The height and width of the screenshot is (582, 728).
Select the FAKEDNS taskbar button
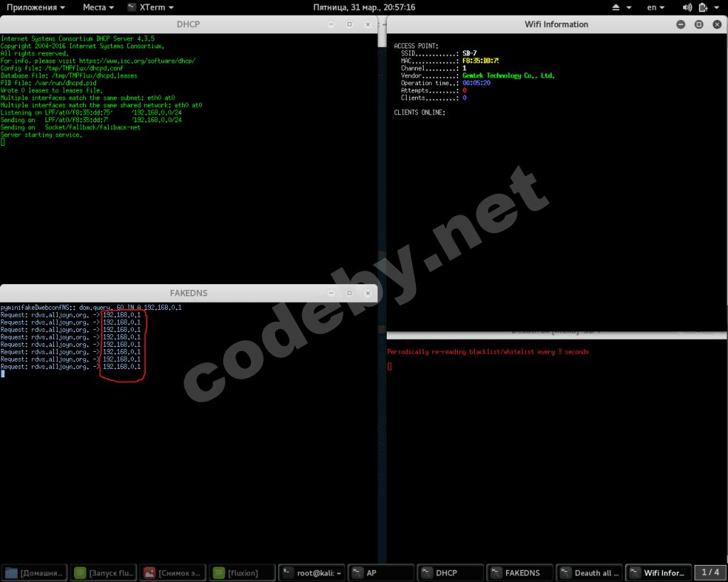coord(520,573)
